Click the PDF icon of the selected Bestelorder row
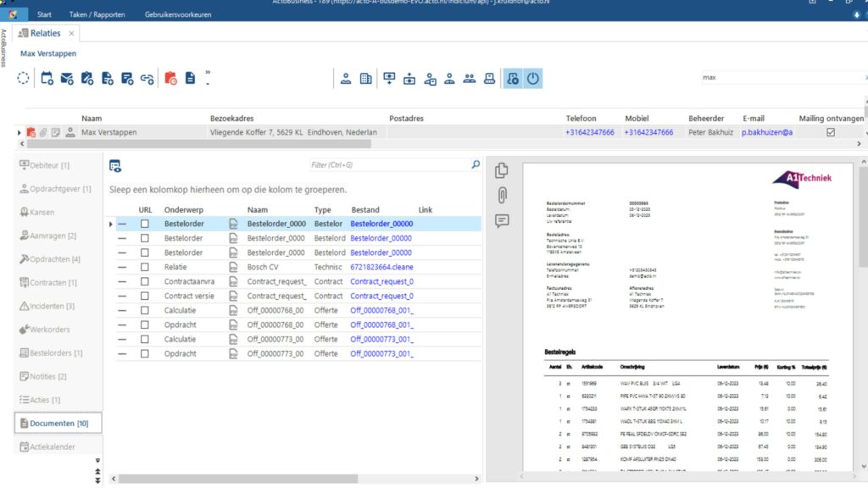868x488 pixels. [x=234, y=224]
